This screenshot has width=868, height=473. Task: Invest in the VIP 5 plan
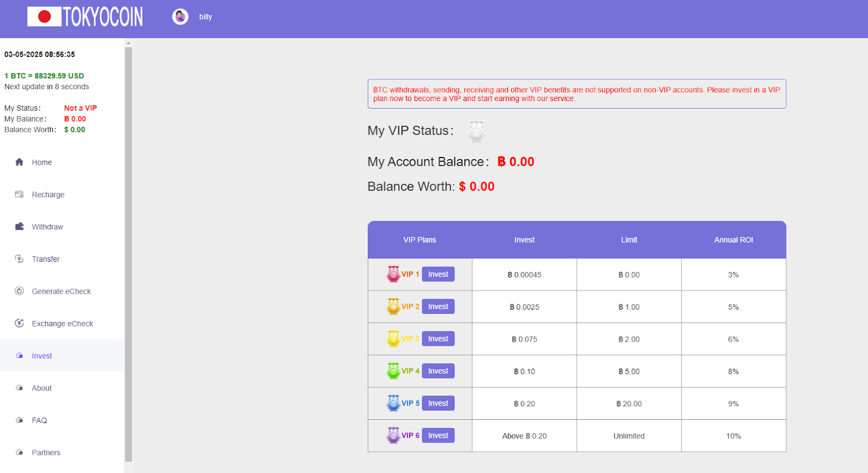pos(438,403)
